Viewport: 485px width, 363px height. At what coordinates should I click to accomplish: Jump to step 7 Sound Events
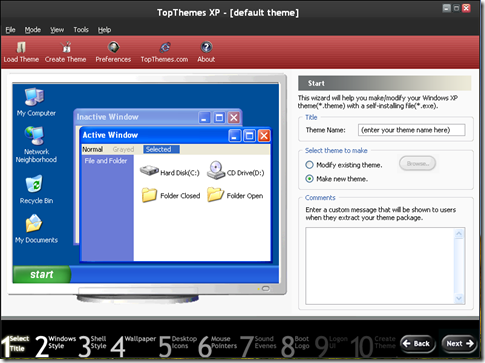pyautogui.click(x=258, y=345)
